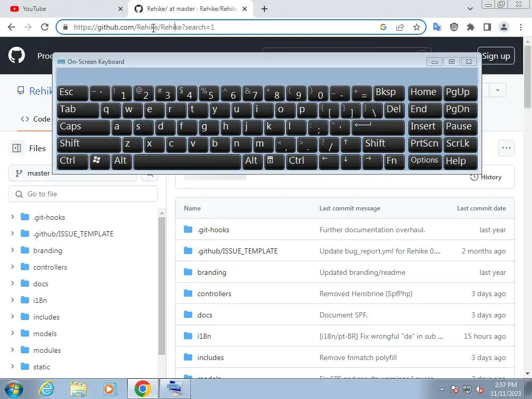Click the Help key on the keyboard
Screen dimensions: 532x399
(x=460, y=161)
